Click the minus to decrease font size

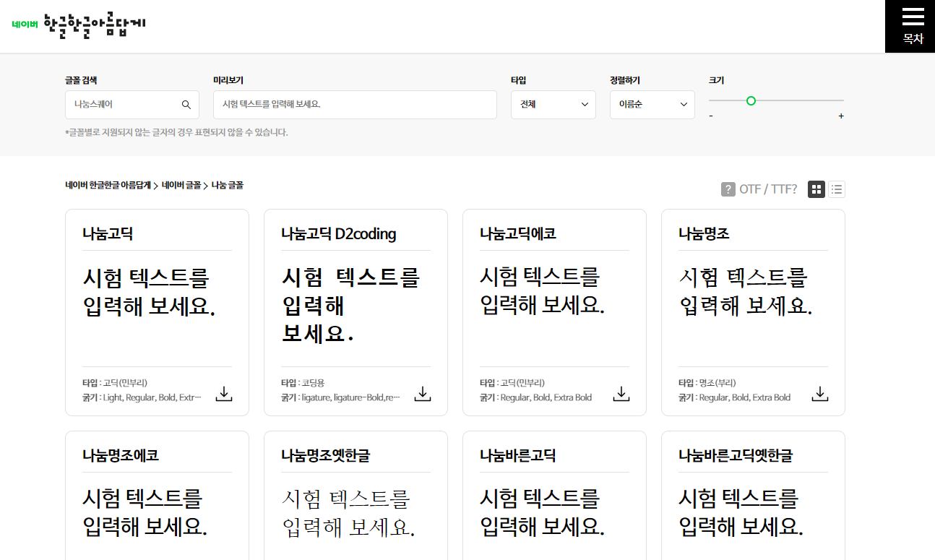tap(710, 115)
